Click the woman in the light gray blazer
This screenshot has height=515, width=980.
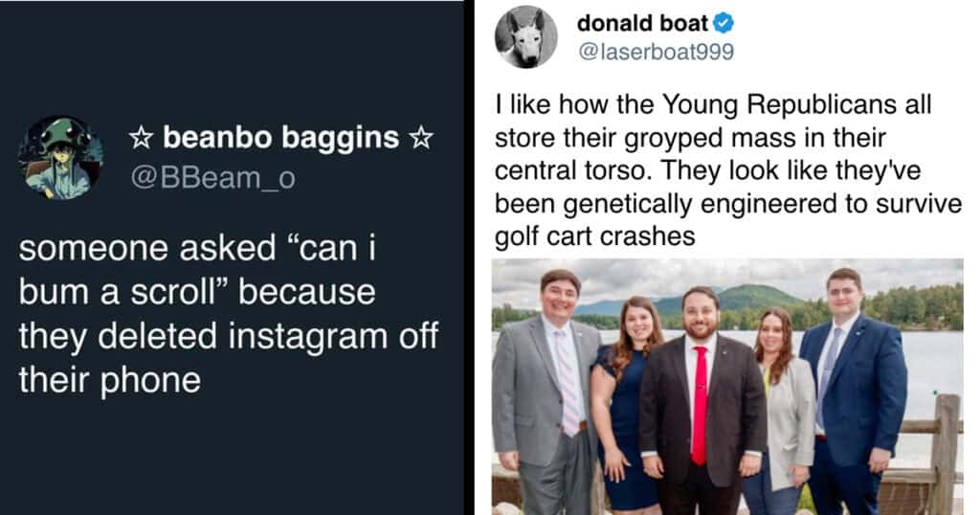(780, 412)
